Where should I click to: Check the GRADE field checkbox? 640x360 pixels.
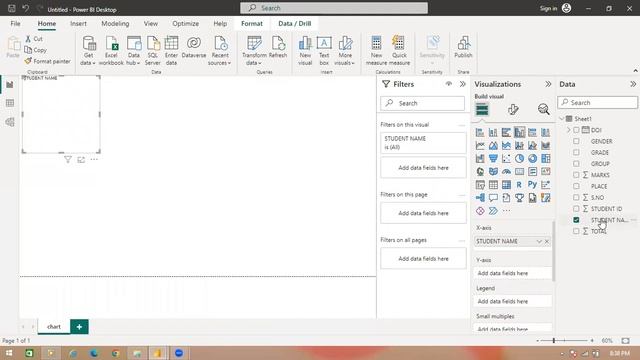pos(576,152)
